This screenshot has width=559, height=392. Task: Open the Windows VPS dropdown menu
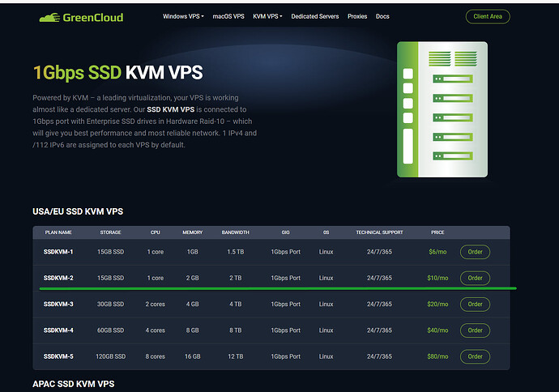pyautogui.click(x=183, y=16)
